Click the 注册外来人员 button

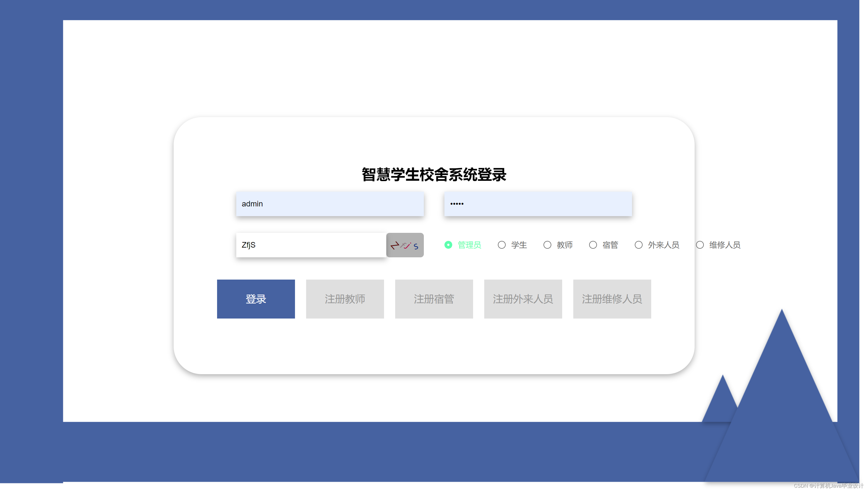pyautogui.click(x=523, y=299)
